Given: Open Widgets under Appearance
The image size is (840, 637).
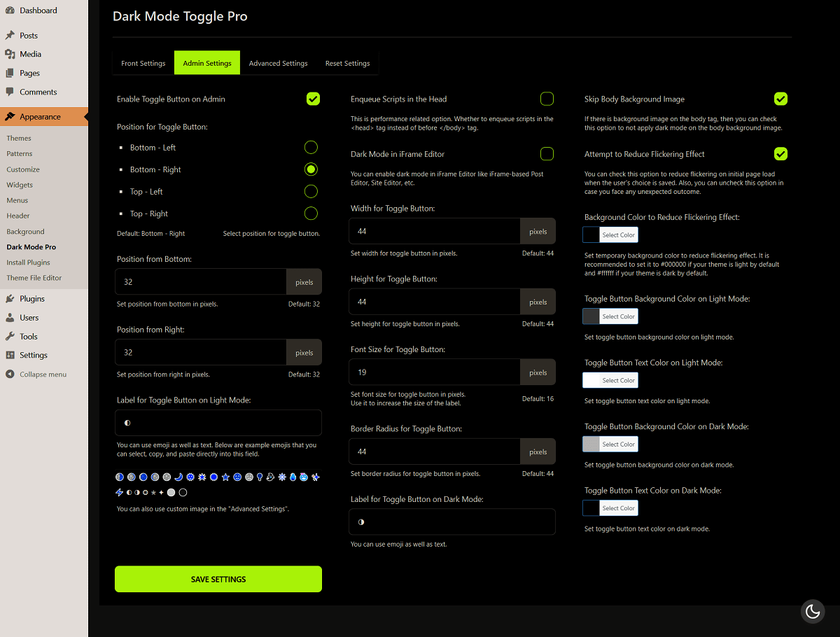Looking at the screenshot, I should click(x=20, y=185).
